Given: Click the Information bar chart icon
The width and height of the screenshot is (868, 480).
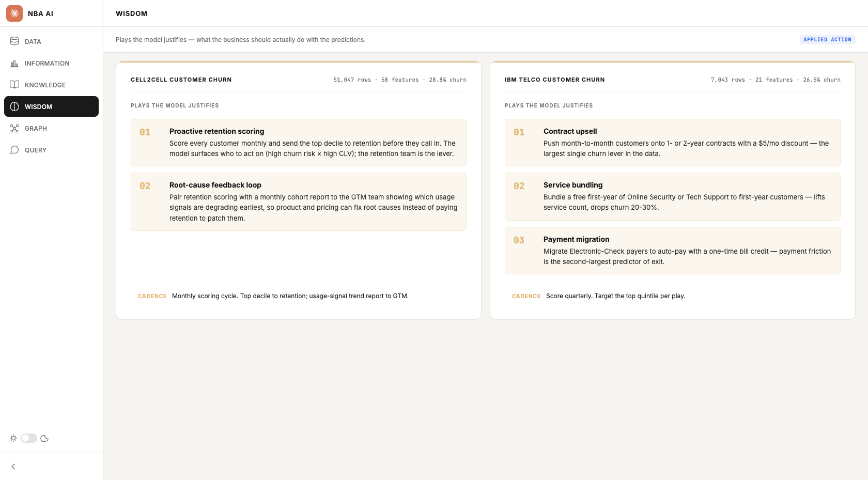Looking at the screenshot, I should pyautogui.click(x=14, y=63).
